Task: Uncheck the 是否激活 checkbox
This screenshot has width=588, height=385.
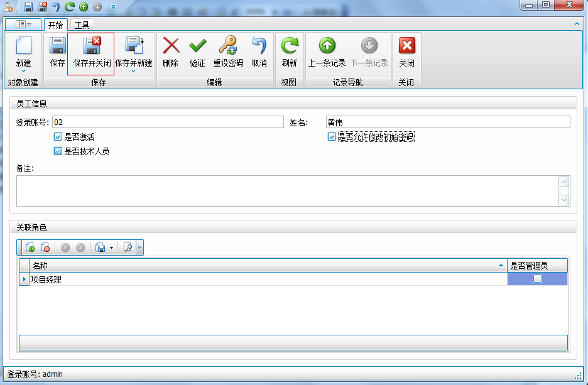Action: pos(57,136)
